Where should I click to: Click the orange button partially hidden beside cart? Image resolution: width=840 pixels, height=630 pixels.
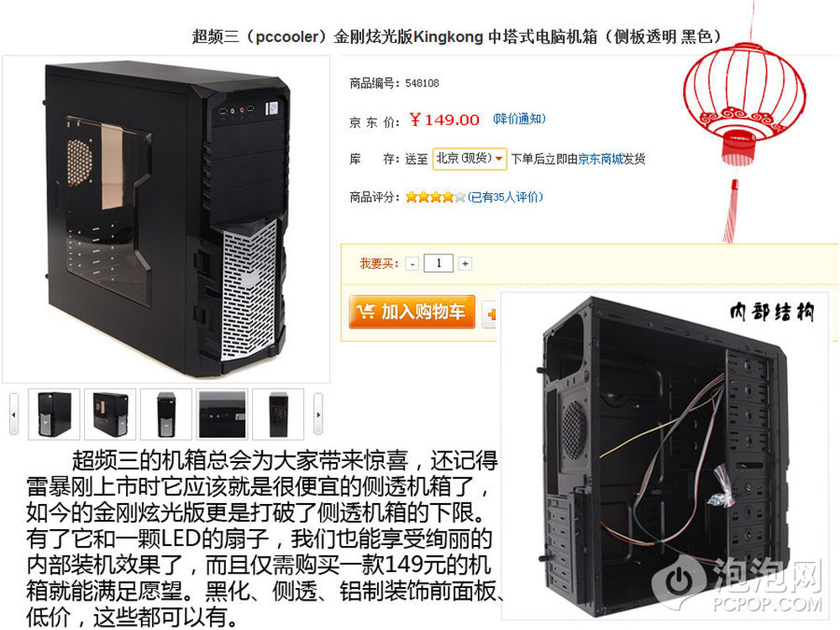[491, 314]
